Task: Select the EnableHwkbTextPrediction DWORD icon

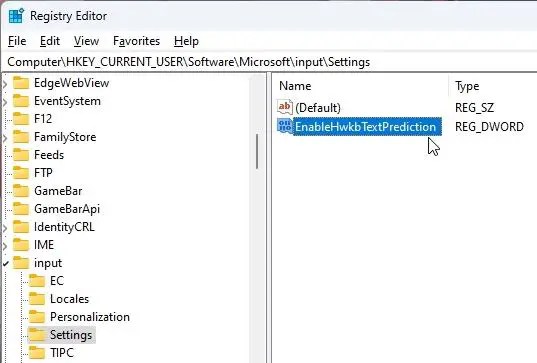Action: click(285, 126)
